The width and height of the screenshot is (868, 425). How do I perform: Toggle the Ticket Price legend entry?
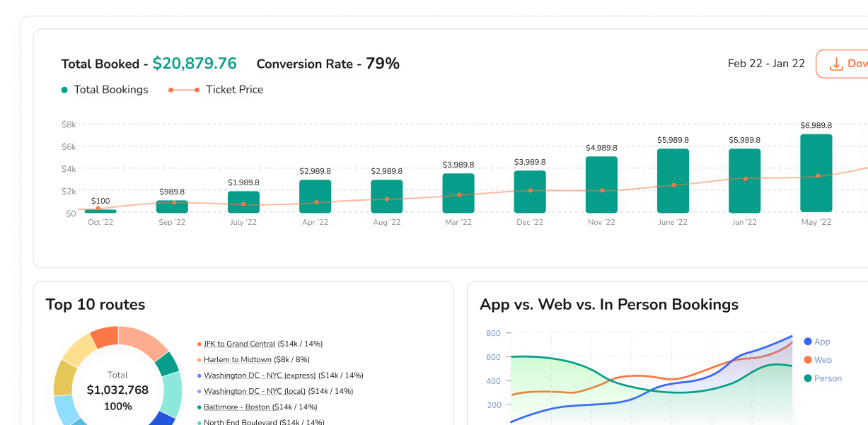pyautogui.click(x=216, y=90)
